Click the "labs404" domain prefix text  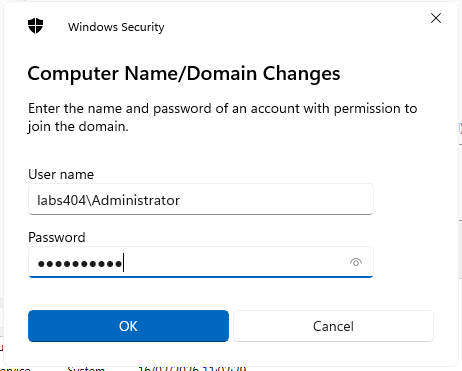point(62,200)
